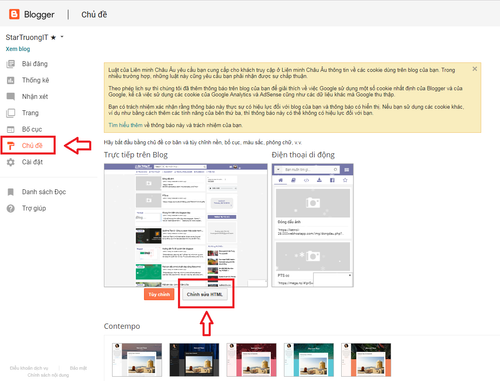The height and width of the screenshot is (381, 500).
Task: Click the Bài đăng posts icon
Action: [11, 64]
